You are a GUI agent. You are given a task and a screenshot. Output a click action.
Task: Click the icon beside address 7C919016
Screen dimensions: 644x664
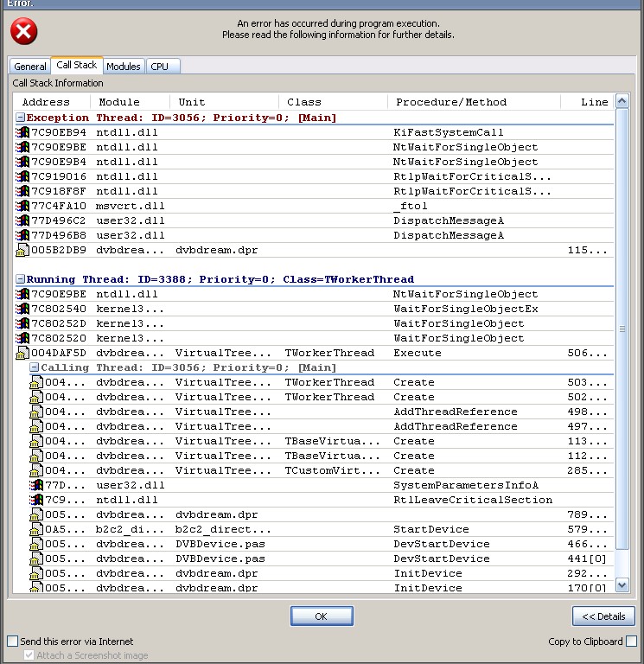point(22,176)
